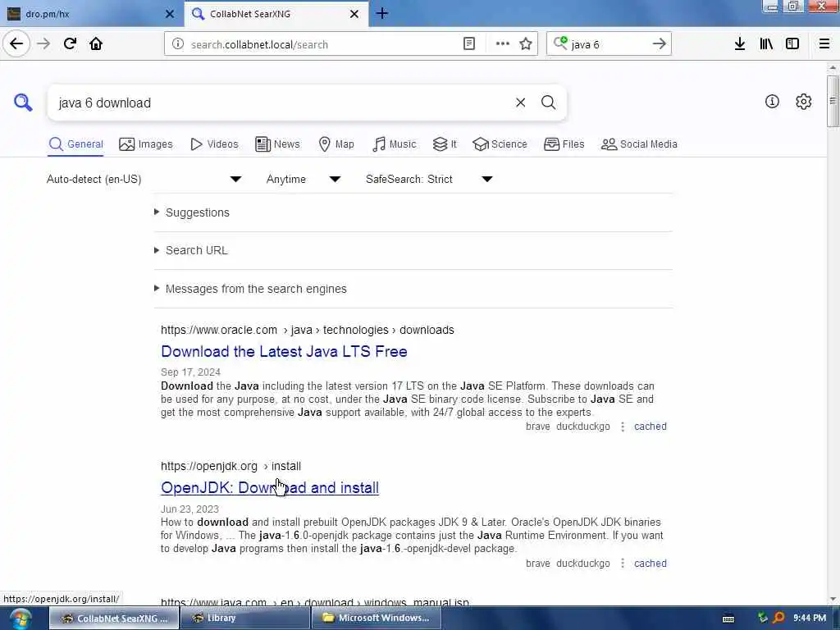This screenshot has width=840, height=630.
Task: Open 'OpenJDK: Download and install' result
Action: coord(269,487)
